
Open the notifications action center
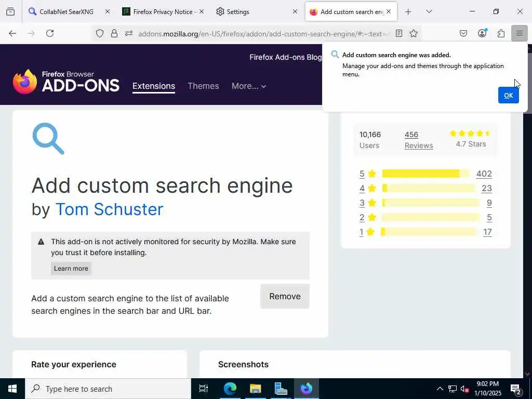(516, 389)
